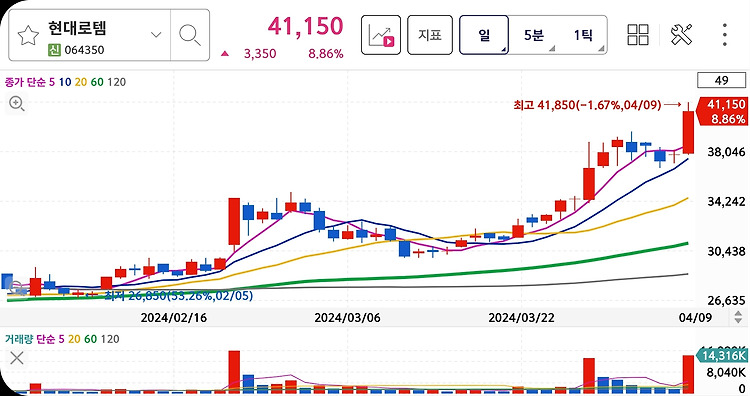
Task: Open the multi-chart grid layout icon
Action: 638,35
